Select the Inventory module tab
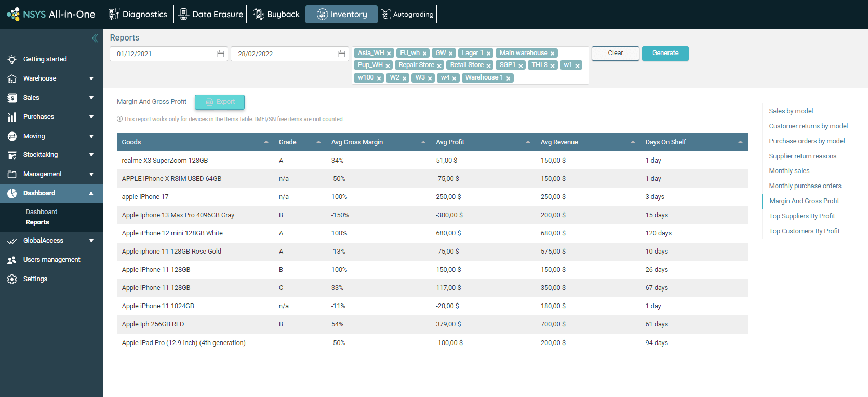Screen dimensions: 868x397 [341, 14]
